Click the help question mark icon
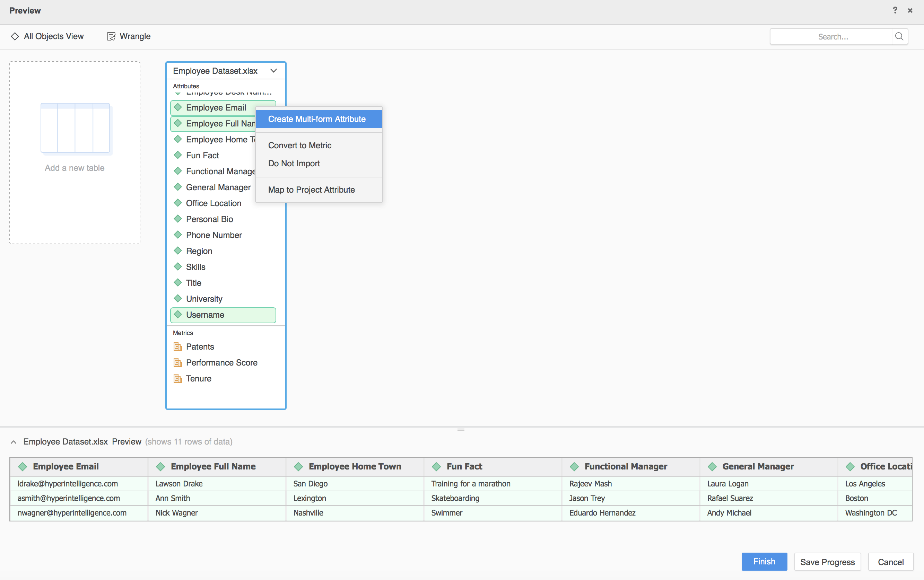The image size is (924, 580). [895, 10]
